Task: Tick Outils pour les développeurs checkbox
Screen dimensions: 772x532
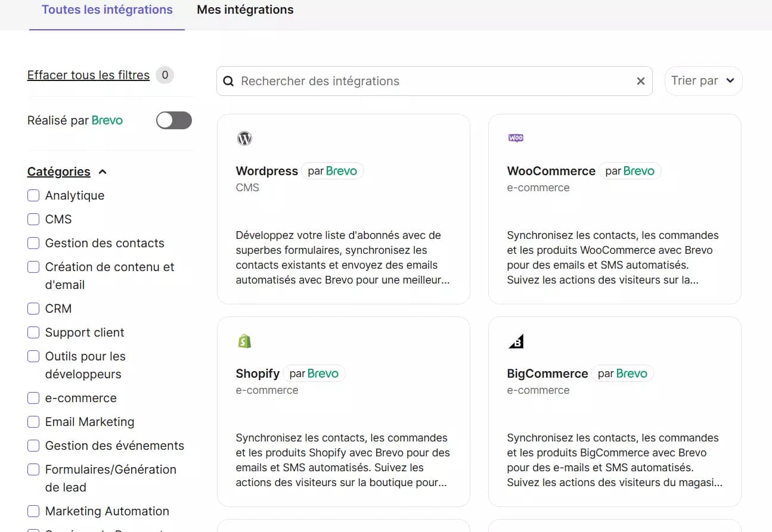Action: point(33,356)
